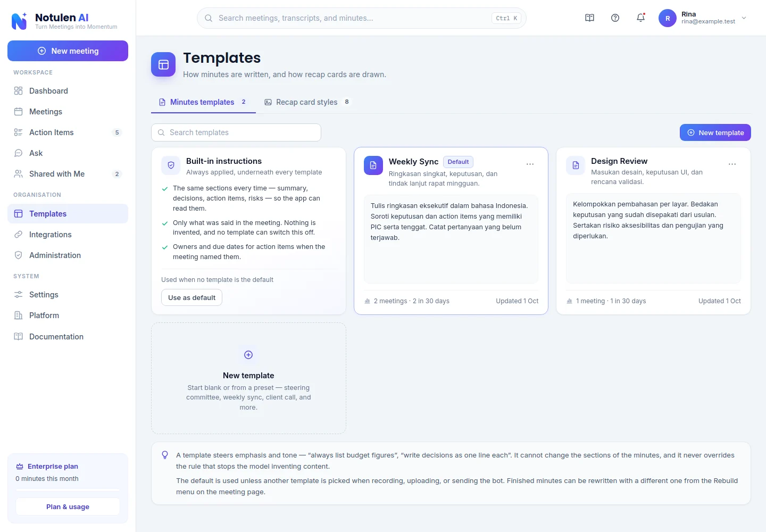The image size is (766, 532).
Task: Open Platform in sidebar
Action: [x=68, y=315]
